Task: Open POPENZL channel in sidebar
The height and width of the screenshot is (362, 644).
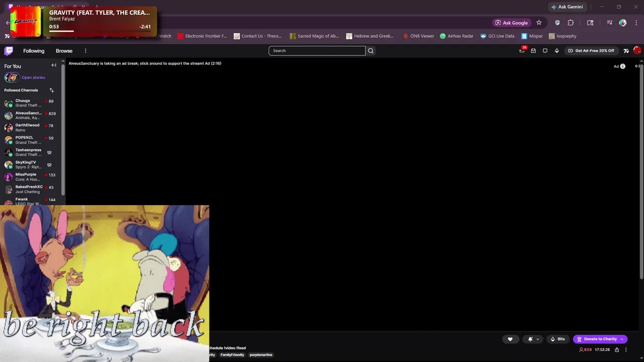Action: click(30, 140)
